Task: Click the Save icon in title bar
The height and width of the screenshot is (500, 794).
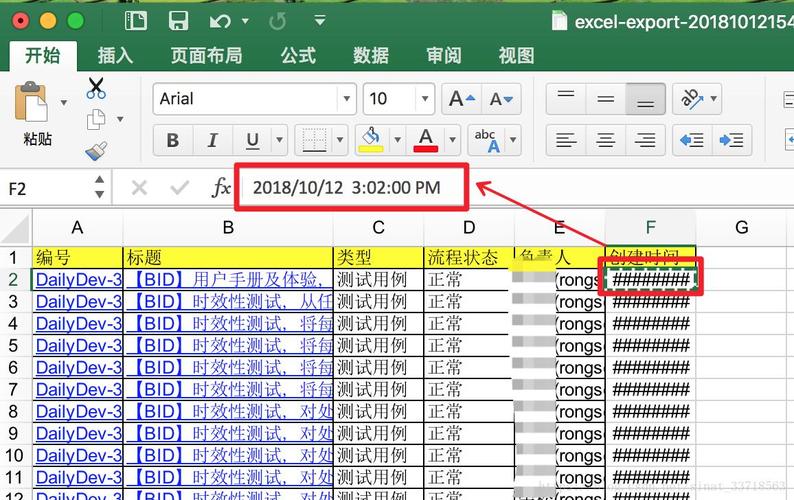Action: coord(178,21)
